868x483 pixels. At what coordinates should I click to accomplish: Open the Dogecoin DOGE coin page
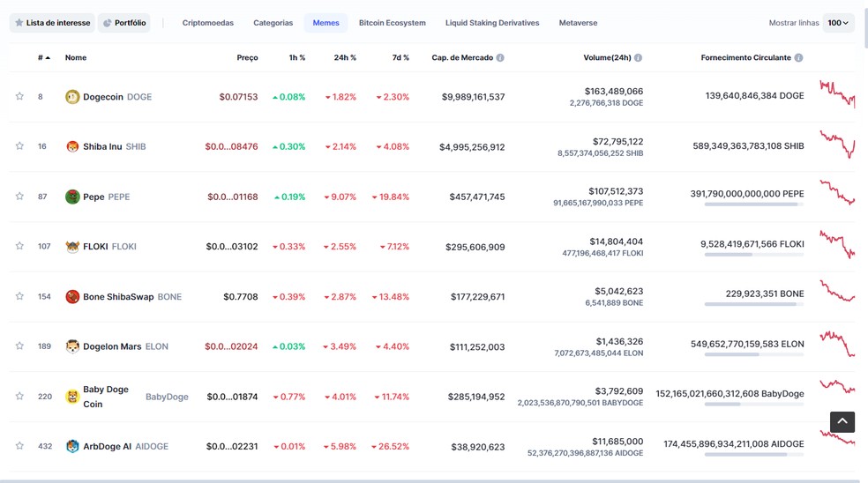(117, 97)
